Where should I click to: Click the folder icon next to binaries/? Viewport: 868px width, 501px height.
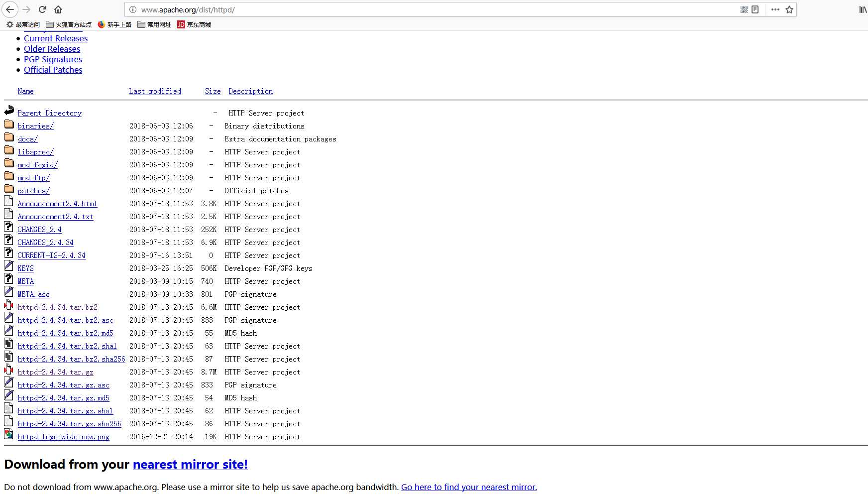click(9, 124)
